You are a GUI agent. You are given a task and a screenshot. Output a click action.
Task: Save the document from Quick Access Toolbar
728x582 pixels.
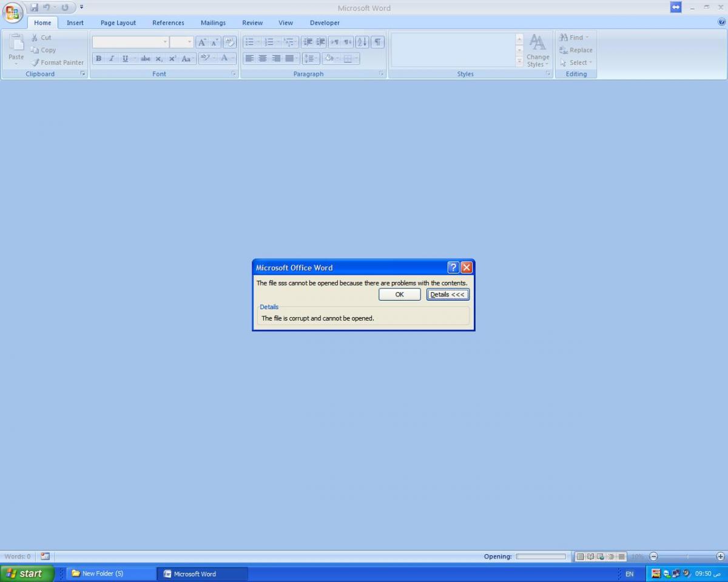(x=34, y=7)
